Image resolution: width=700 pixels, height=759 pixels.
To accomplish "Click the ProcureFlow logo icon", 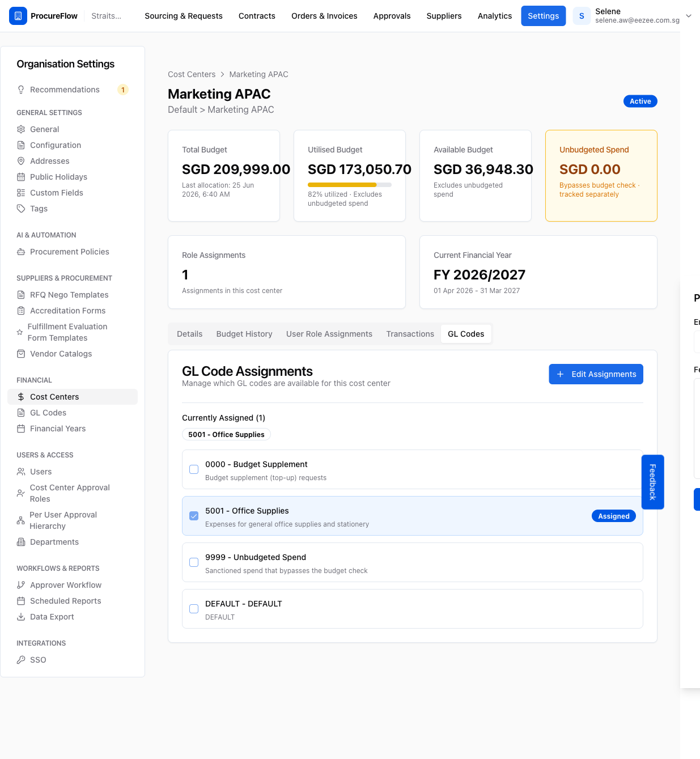I will pyautogui.click(x=18, y=16).
